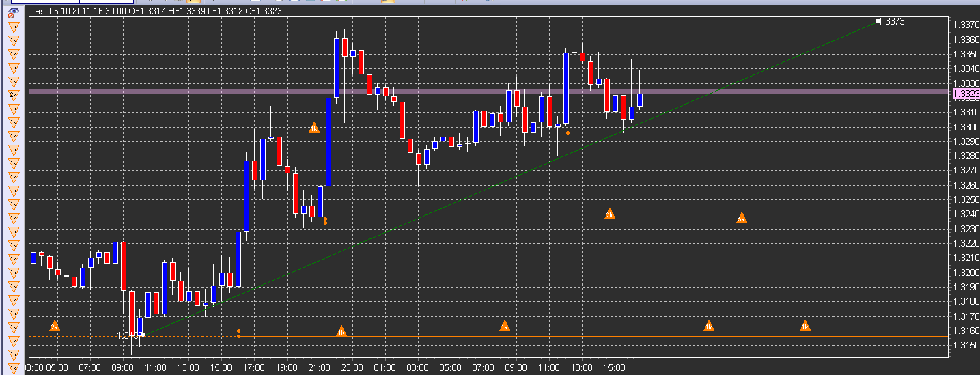Viewport: 980px width, 375px height.
Task: Select the 2k order marker in the left sidebar
Action: click(12, 95)
